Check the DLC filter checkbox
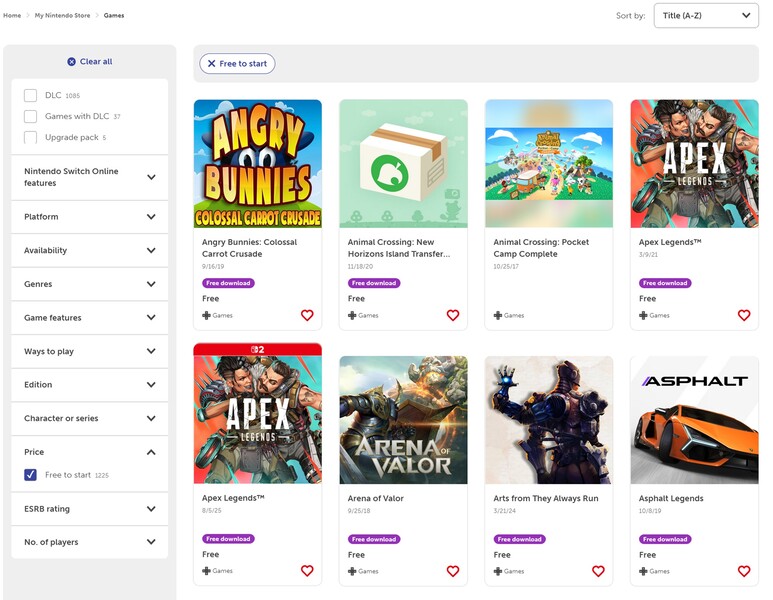This screenshot has width=773, height=600. (x=31, y=96)
